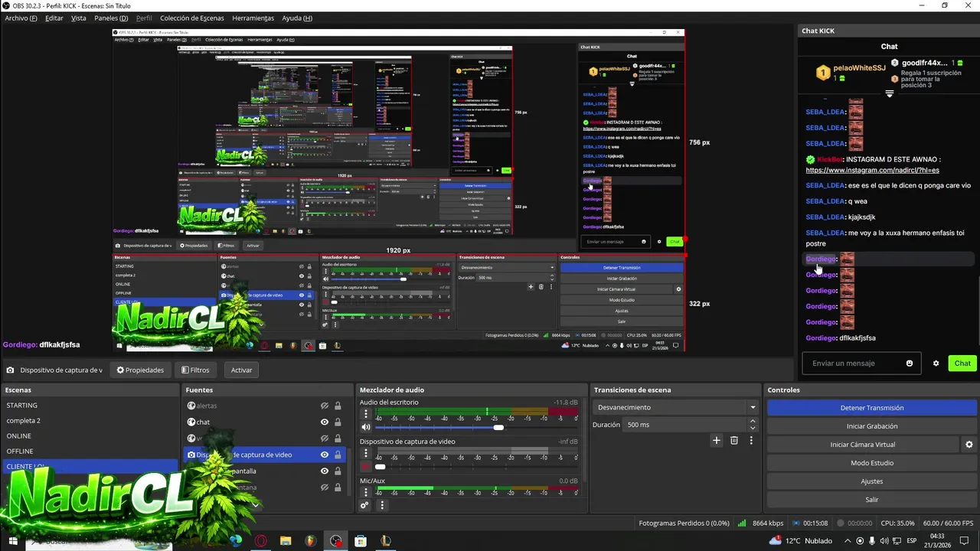Toggle the lock on alertas source

pos(338,406)
